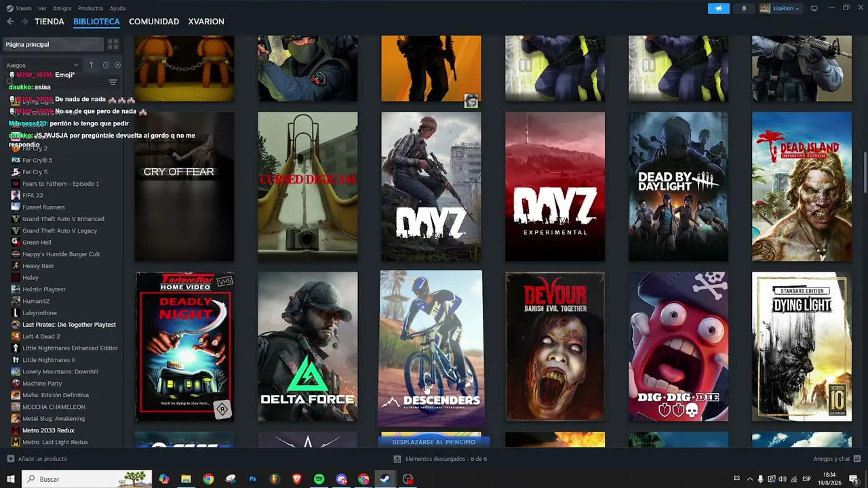Viewport: 868px width, 488px height.
Task: Open the Ayuda menu
Action: 117,8
